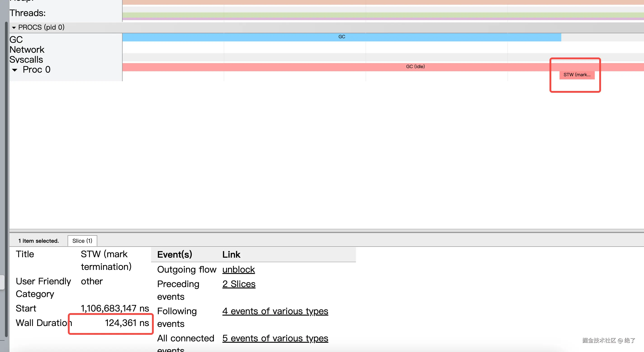Screen dimensions: 644x352
Task: Open the Slice (1) tab
Action: tap(82, 241)
